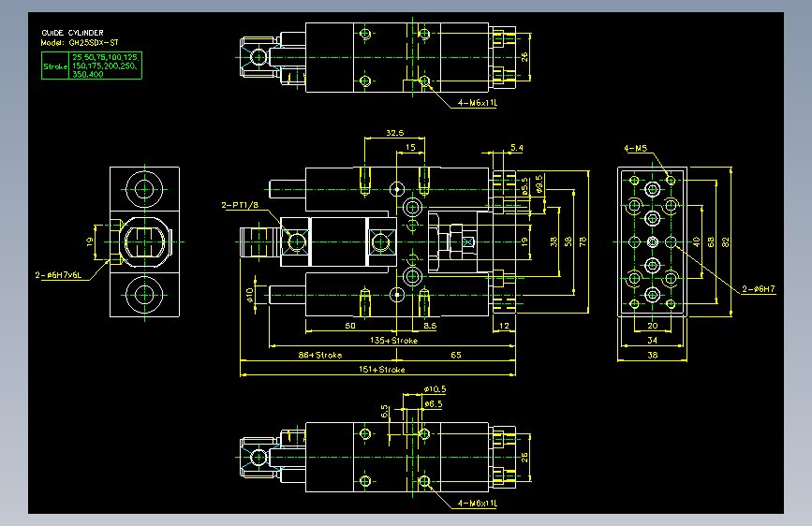
Task: Click stroke values line starting 25,50,75
Action: click(x=106, y=57)
